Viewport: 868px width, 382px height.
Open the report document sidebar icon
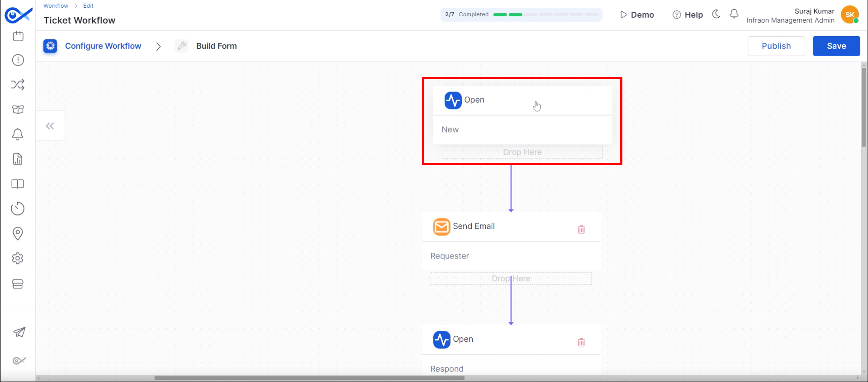coord(18,159)
